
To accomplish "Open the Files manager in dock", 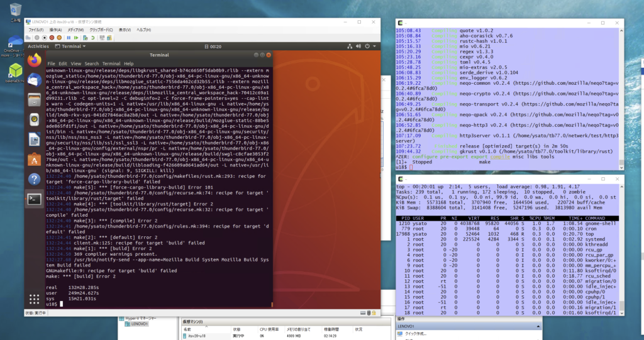I will [34, 100].
